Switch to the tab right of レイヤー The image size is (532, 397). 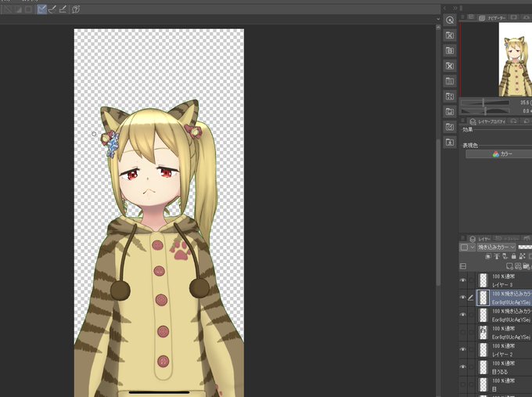click(x=506, y=239)
